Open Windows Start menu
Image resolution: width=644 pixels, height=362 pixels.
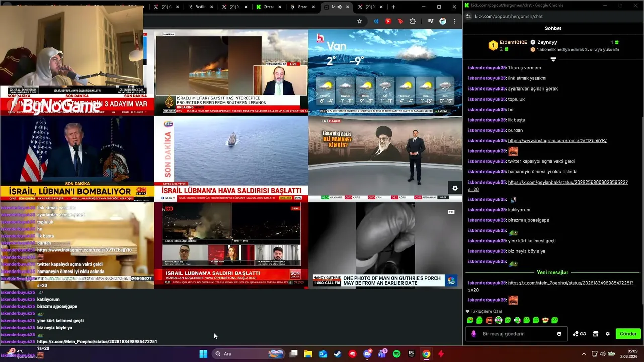click(x=203, y=354)
